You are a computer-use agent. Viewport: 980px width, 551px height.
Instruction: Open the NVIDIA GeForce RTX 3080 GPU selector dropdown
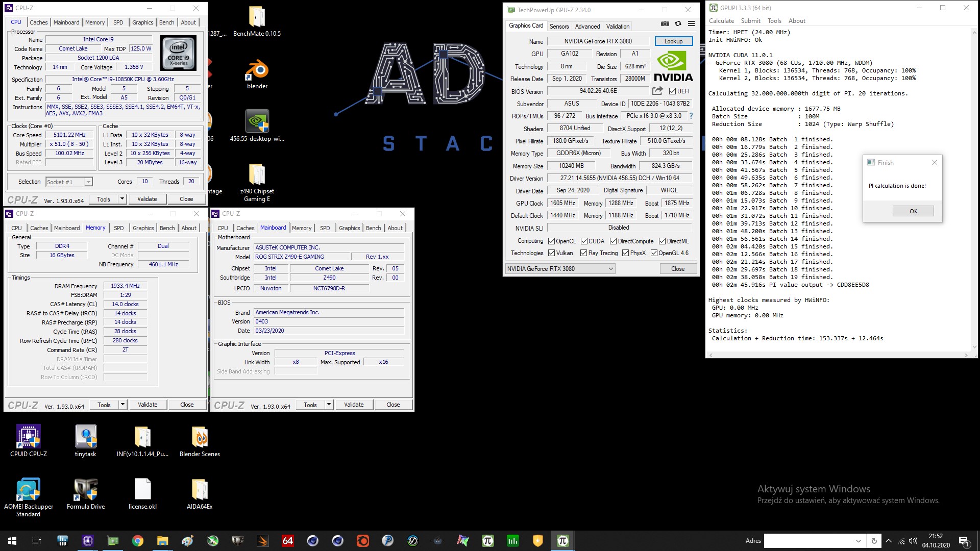560,269
